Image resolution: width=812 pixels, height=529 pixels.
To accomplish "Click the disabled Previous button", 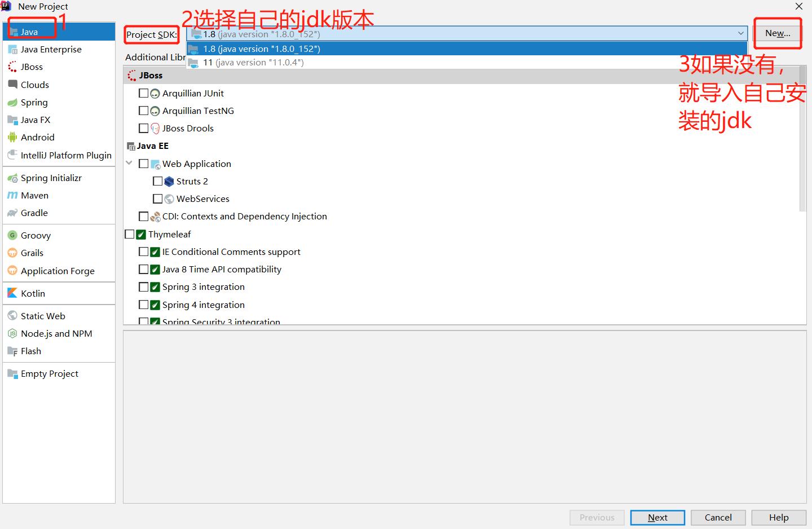I will 597,518.
